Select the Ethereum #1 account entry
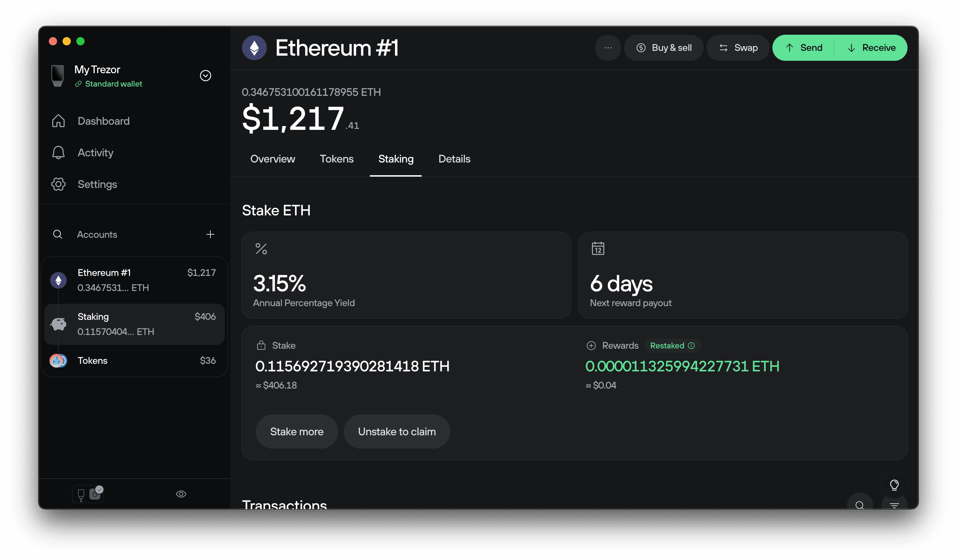 tap(134, 280)
